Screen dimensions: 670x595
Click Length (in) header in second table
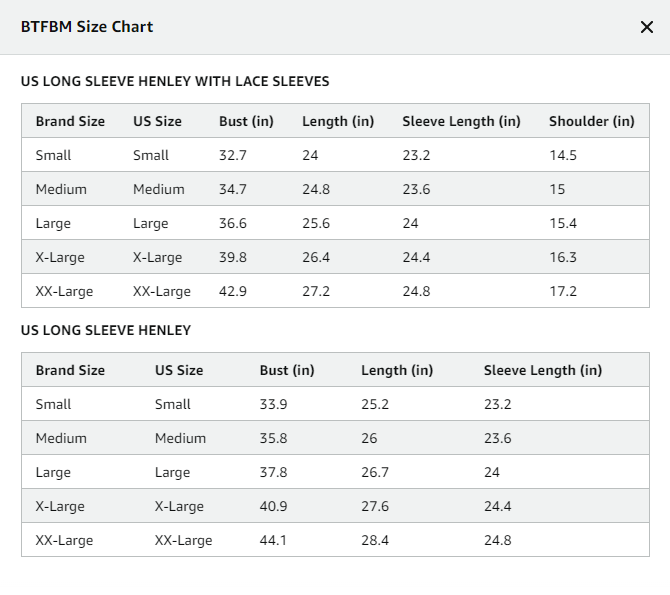tap(397, 370)
